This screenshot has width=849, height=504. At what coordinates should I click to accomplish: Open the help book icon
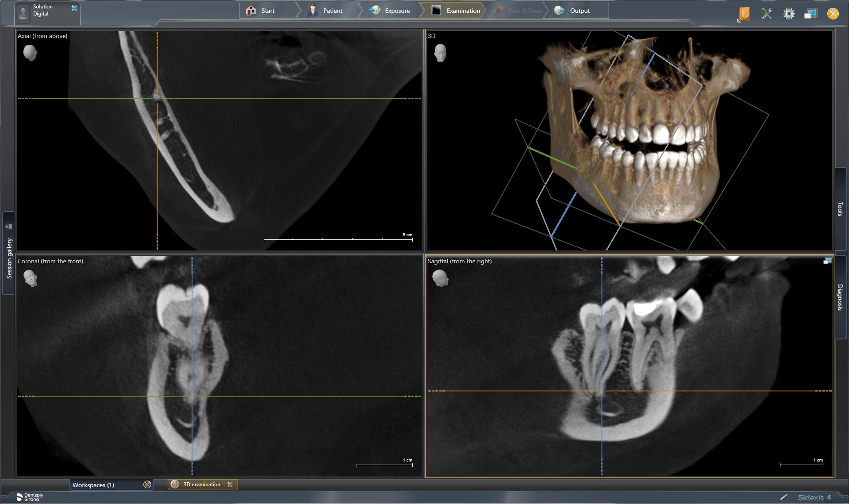(745, 14)
